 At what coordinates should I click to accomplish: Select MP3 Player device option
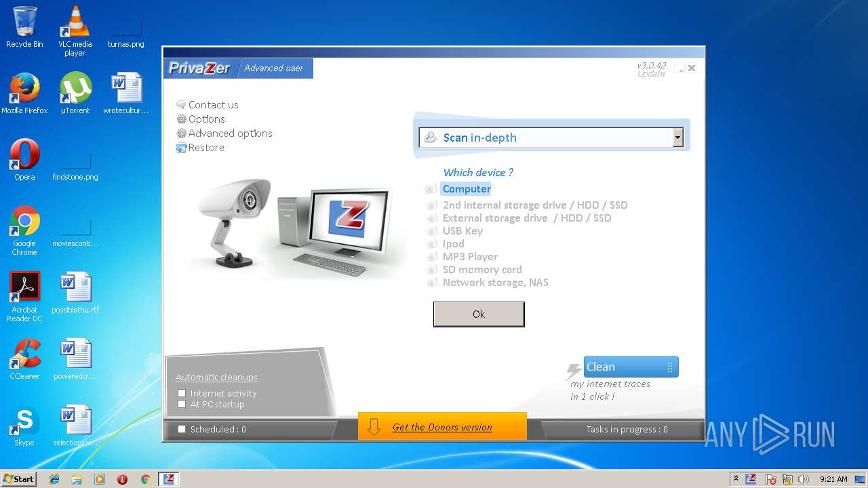470,256
